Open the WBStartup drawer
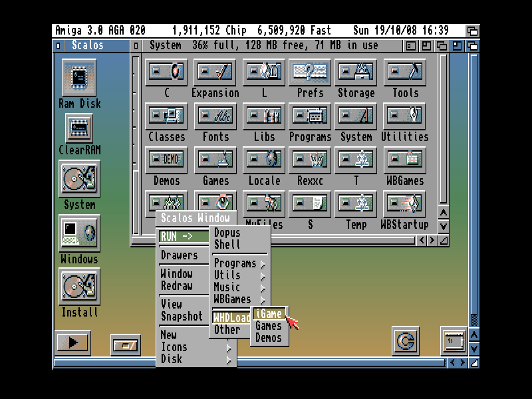 (404, 203)
